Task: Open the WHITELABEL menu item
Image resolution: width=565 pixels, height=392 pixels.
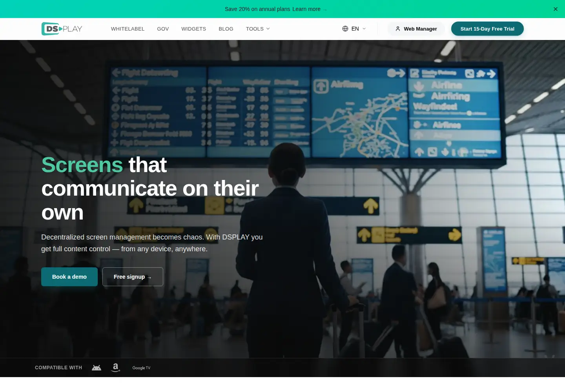Action: pyautogui.click(x=128, y=29)
